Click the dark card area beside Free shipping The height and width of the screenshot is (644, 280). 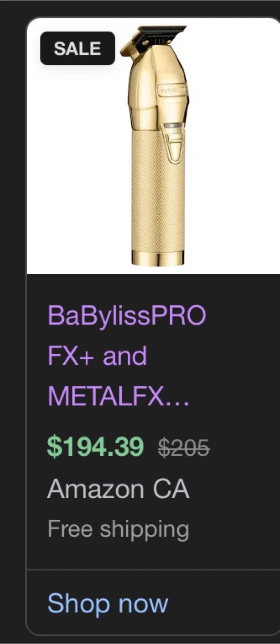pos(234,530)
